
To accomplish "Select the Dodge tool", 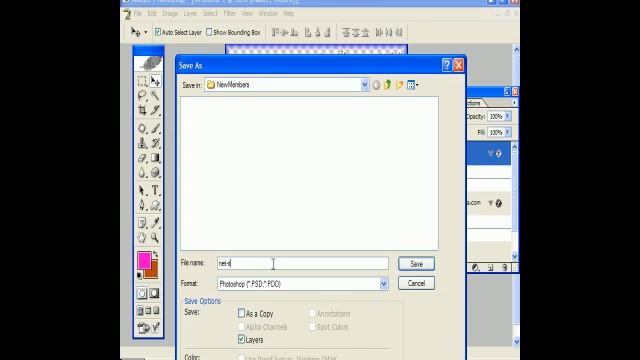I will [x=155, y=172].
